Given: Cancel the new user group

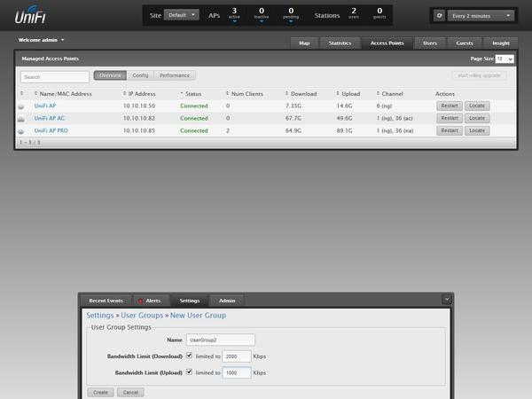Looking at the screenshot, I should (130, 392).
